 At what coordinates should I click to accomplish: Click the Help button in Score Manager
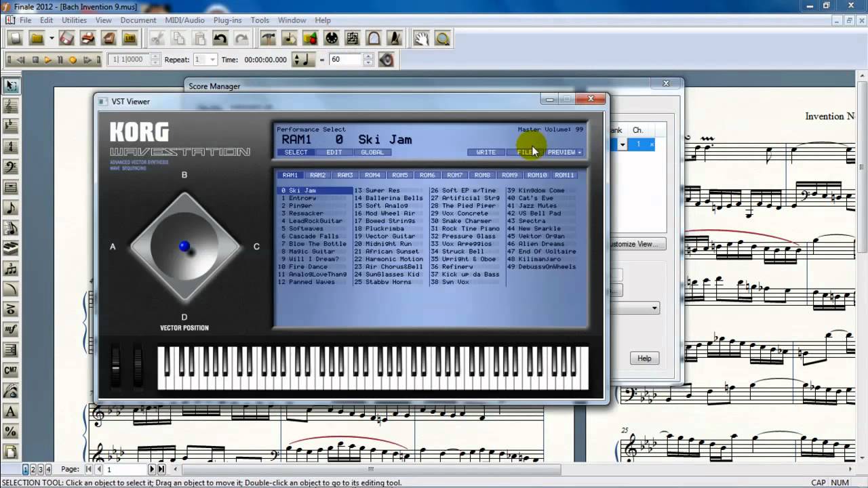tap(644, 359)
